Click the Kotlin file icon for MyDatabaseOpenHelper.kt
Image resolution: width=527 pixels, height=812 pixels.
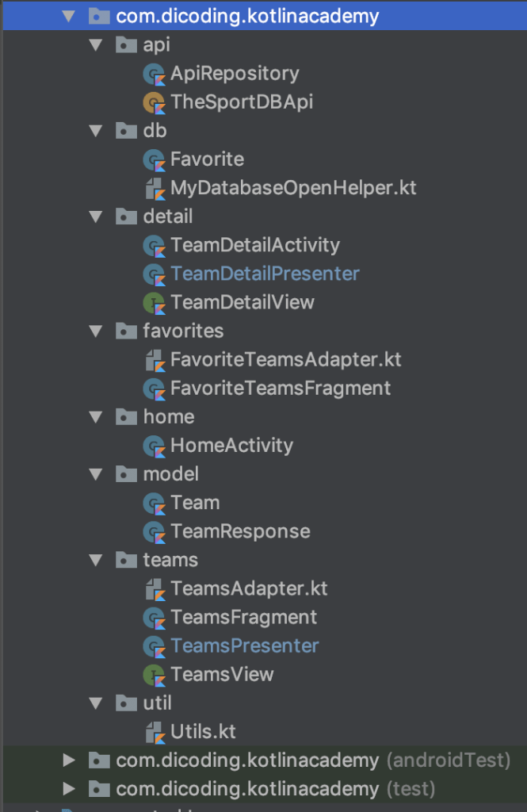[x=154, y=188]
